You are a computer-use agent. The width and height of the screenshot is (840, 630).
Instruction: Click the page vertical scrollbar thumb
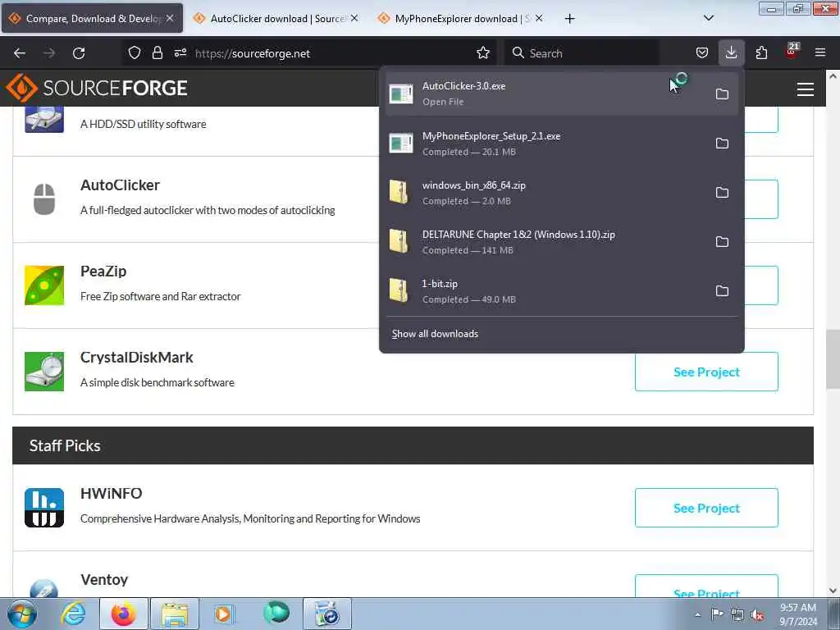(832, 359)
